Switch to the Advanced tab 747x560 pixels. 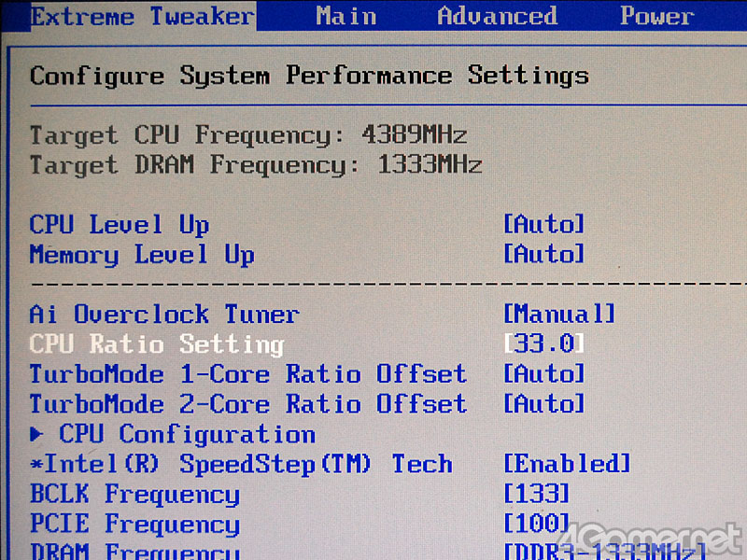point(498,16)
